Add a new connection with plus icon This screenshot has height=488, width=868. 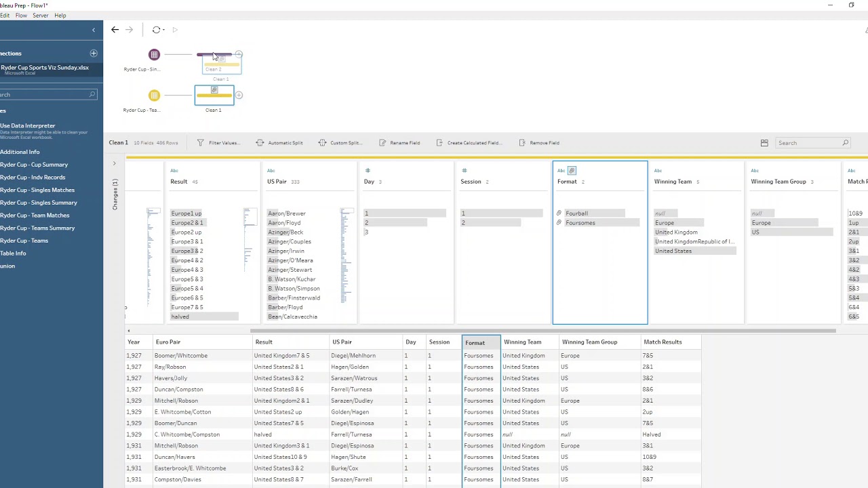point(94,53)
